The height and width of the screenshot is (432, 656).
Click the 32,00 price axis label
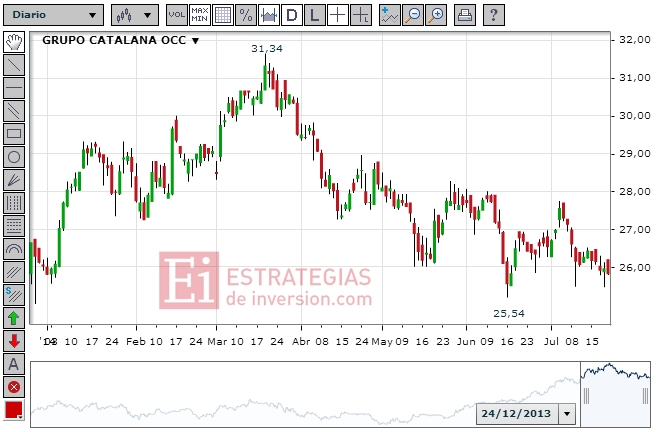click(635, 40)
